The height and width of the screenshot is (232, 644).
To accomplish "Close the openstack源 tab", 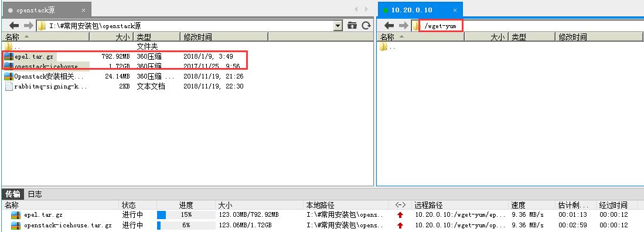I will (84, 11).
